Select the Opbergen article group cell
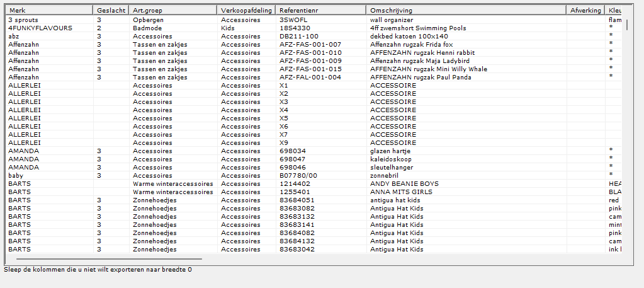Image resolution: width=644 pixels, height=288 pixels. pos(149,20)
